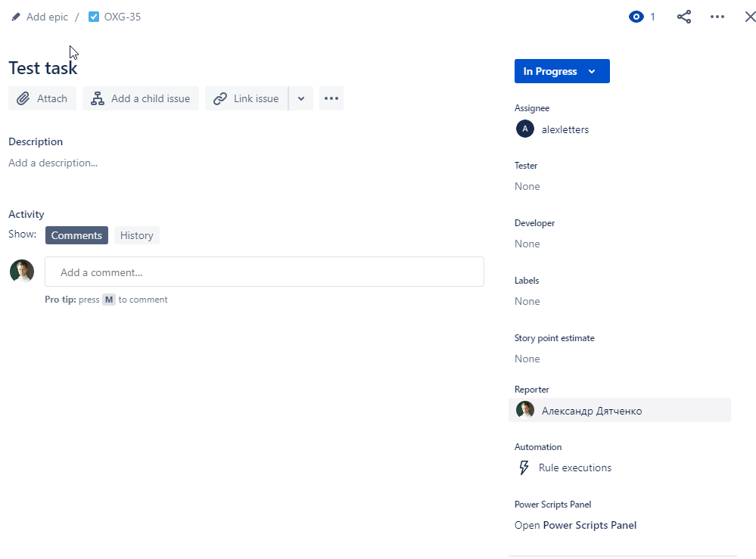
Task: Click the assignee alexletters
Action: click(565, 129)
